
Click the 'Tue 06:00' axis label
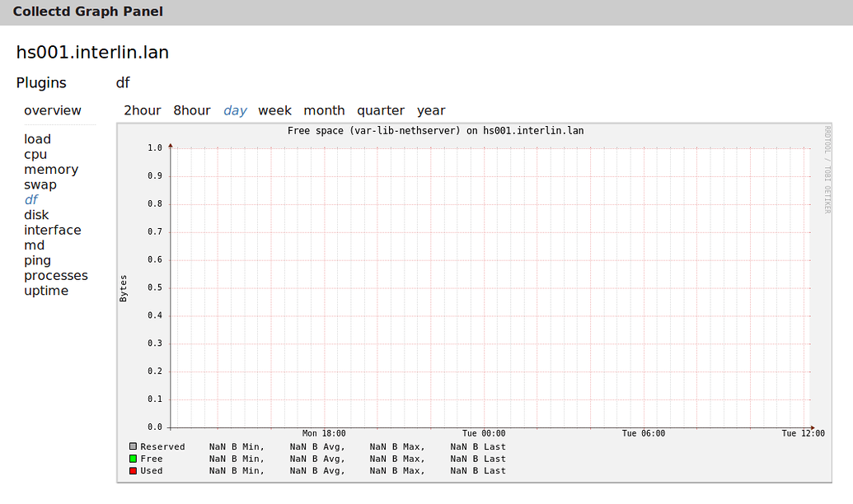pyautogui.click(x=644, y=433)
